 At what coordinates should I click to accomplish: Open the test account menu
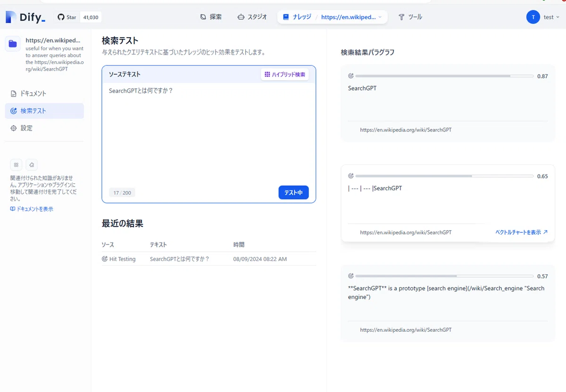551,17
